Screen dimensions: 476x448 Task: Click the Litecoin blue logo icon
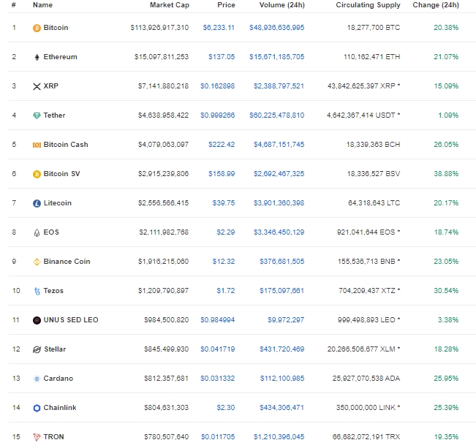37,203
